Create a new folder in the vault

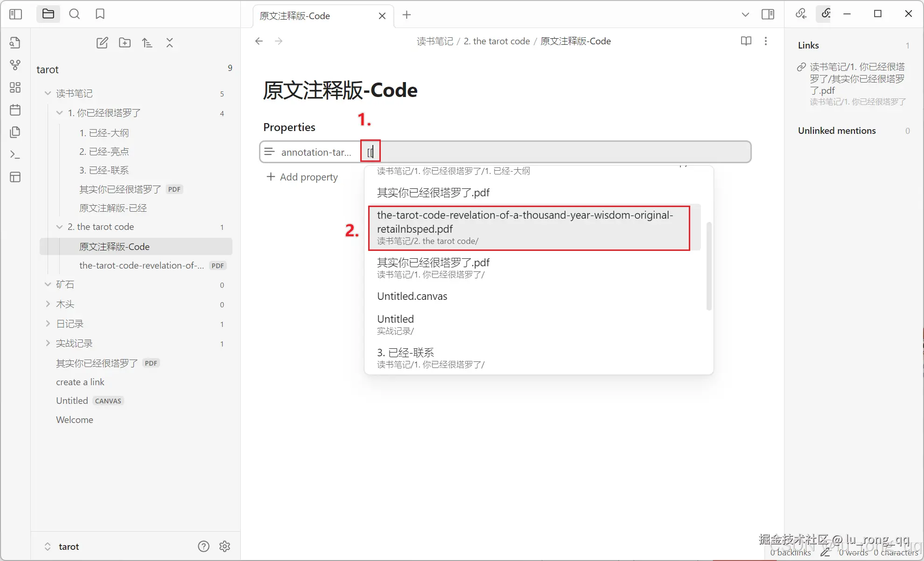[125, 42]
